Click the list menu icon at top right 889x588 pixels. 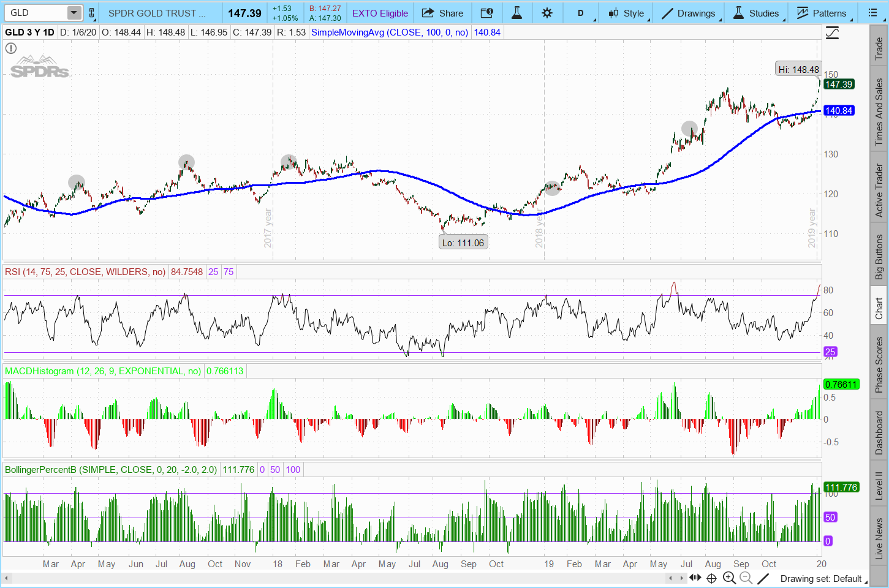(x=872, y=13)
